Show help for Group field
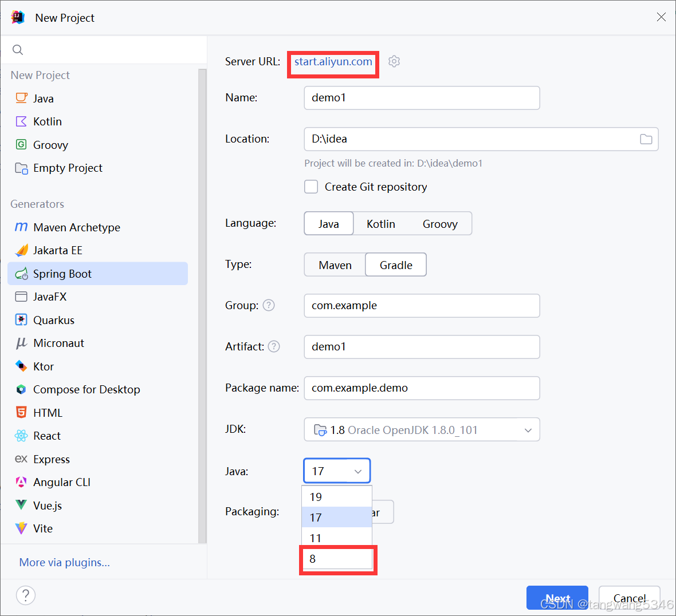 click(x=269, y=305)
